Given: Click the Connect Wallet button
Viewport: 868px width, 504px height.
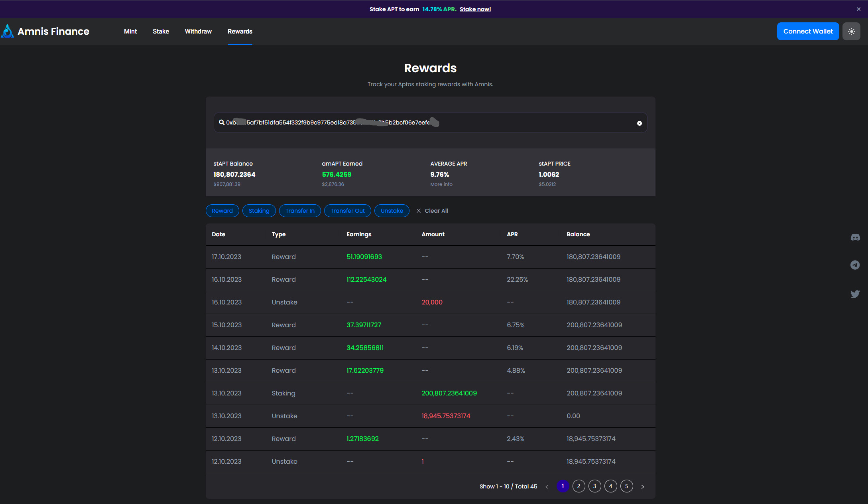Looking at the screenshot, I should (x=808, y=31).
